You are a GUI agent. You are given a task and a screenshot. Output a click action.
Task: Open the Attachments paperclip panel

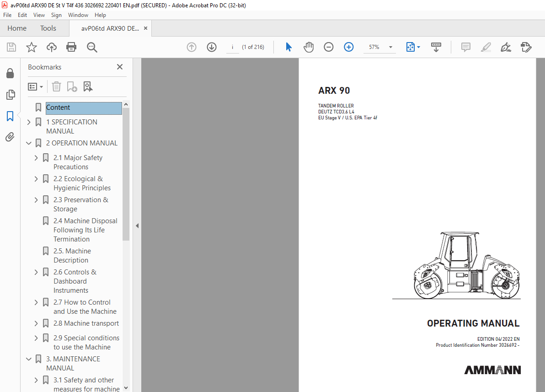click(10, 137)
